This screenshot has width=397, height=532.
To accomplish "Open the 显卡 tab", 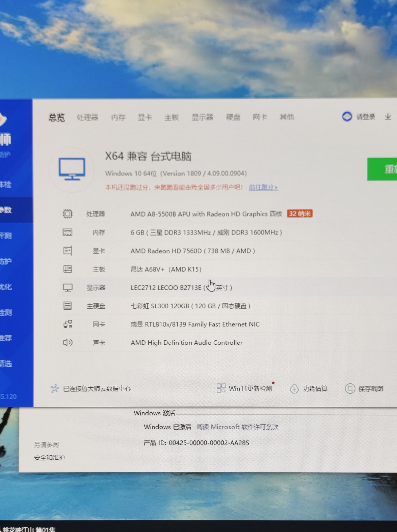I will point(145,117).
